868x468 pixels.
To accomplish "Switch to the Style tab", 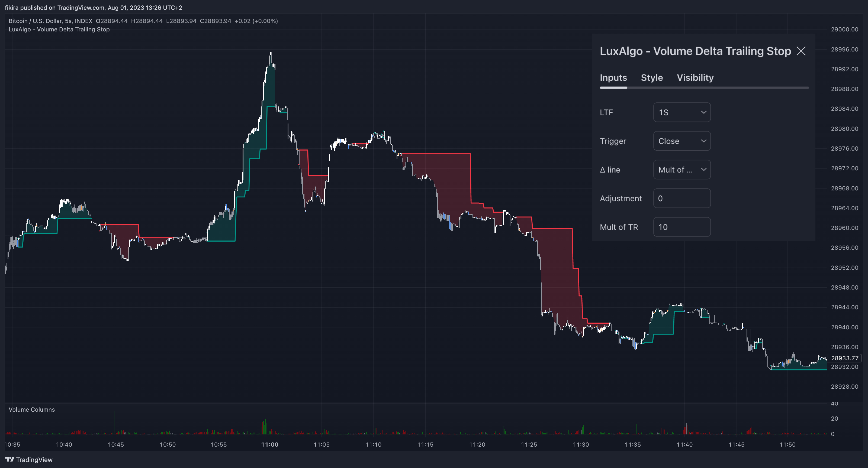I will tap(652, 78).
